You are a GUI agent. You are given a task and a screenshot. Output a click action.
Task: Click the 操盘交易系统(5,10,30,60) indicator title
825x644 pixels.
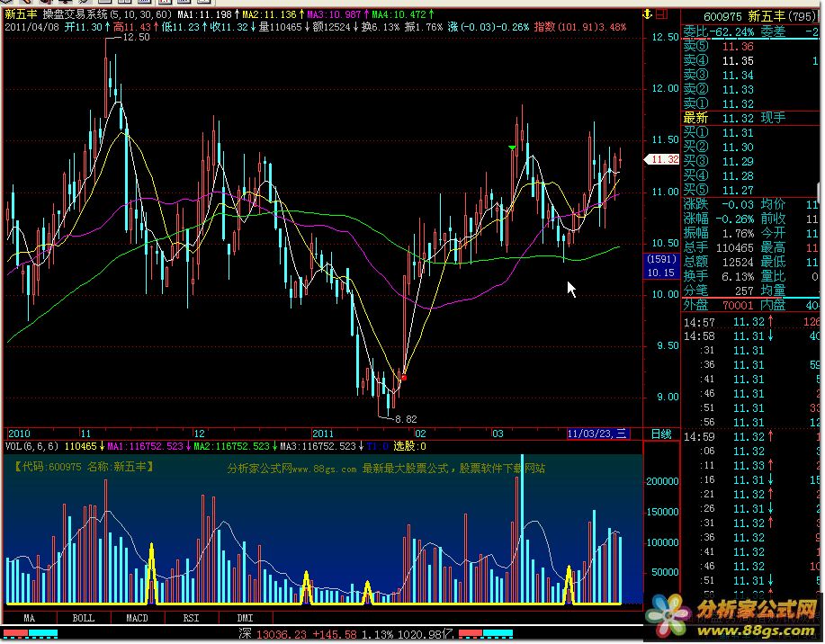tap(107, 14)
